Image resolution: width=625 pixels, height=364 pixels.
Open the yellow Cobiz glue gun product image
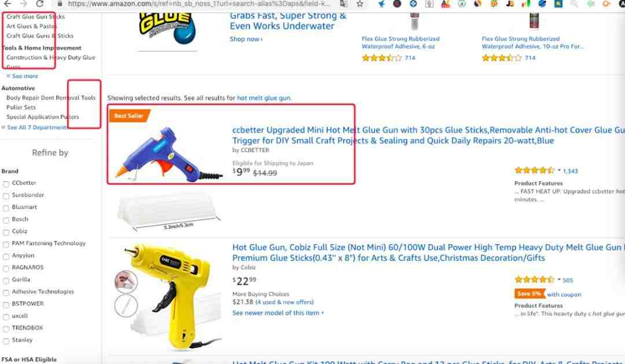click(168, 296)
